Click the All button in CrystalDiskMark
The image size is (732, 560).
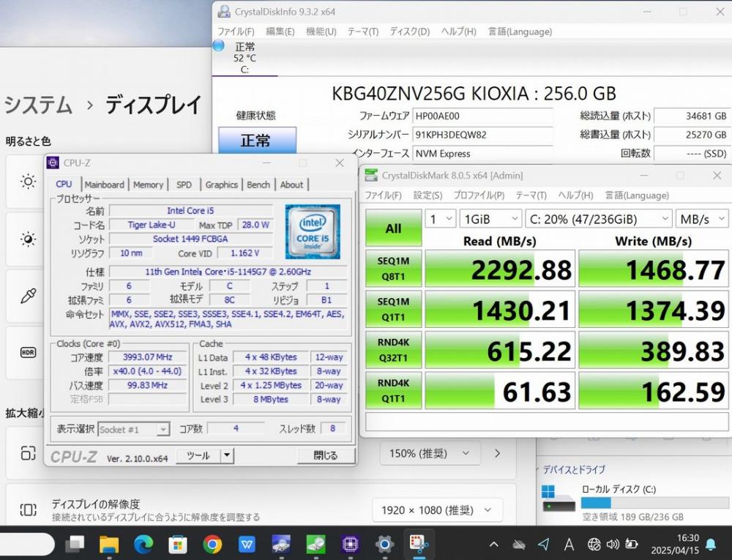[x=394, y=228]
